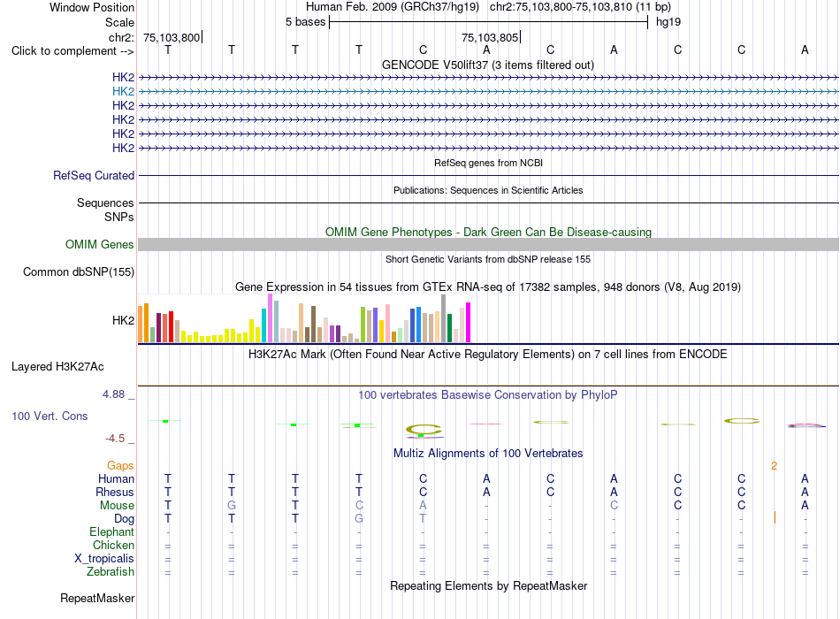840x619 pixels.
Task: Click the GTEx HK2 expression bar chart
Action: click(304, 318)
